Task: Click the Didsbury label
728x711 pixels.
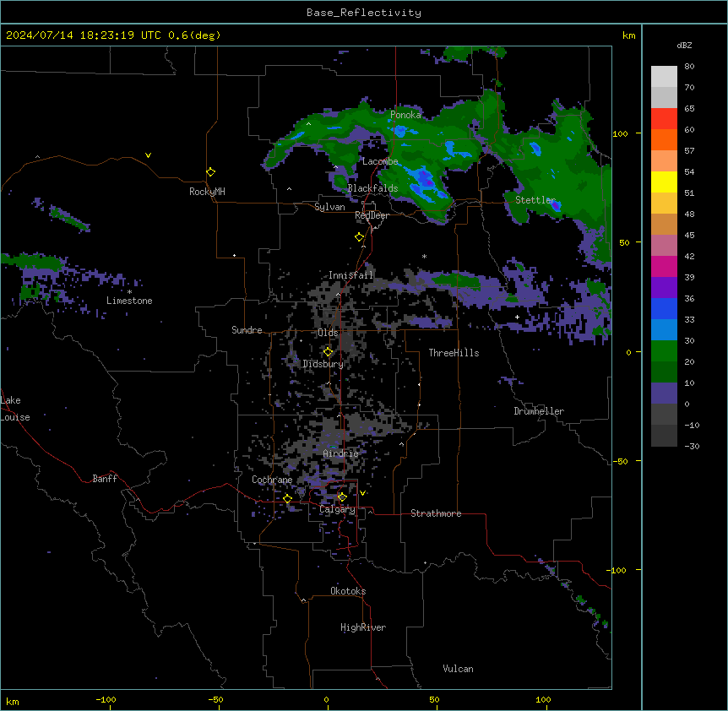Action: coord(323,364)
